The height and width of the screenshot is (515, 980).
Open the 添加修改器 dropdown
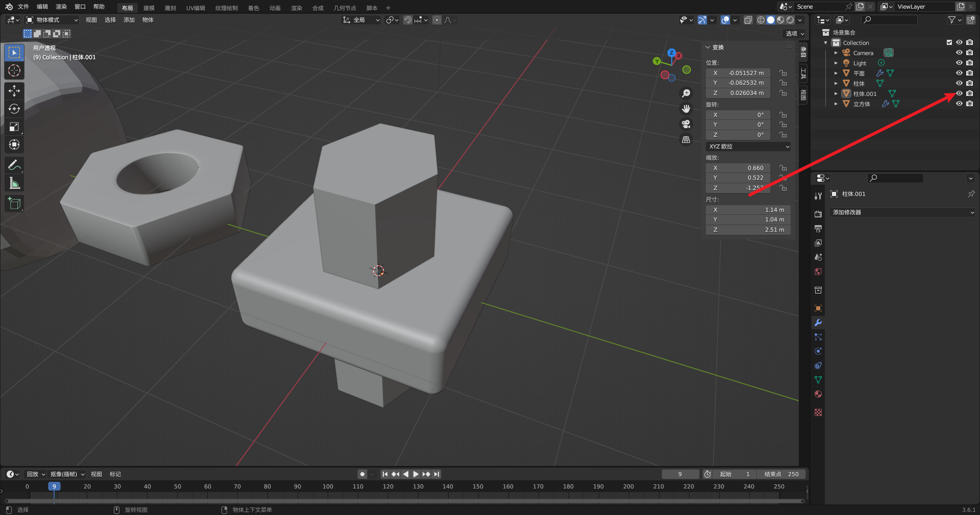click(903, 212)
